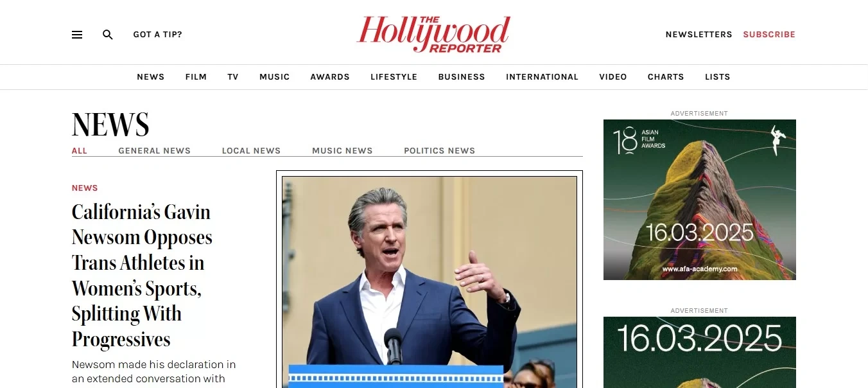Click the large NEWS page heading
The image size is (868, 388).
coord(110,125)
